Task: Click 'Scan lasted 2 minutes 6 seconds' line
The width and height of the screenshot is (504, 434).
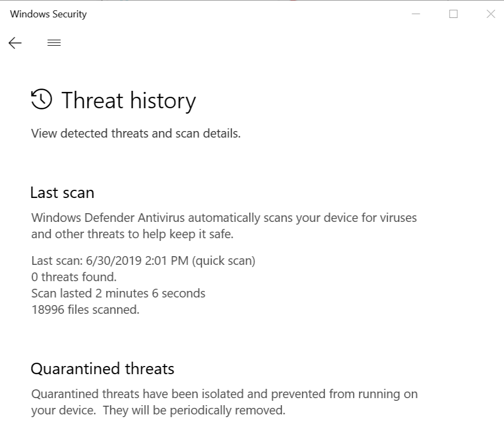Action: 118,293
